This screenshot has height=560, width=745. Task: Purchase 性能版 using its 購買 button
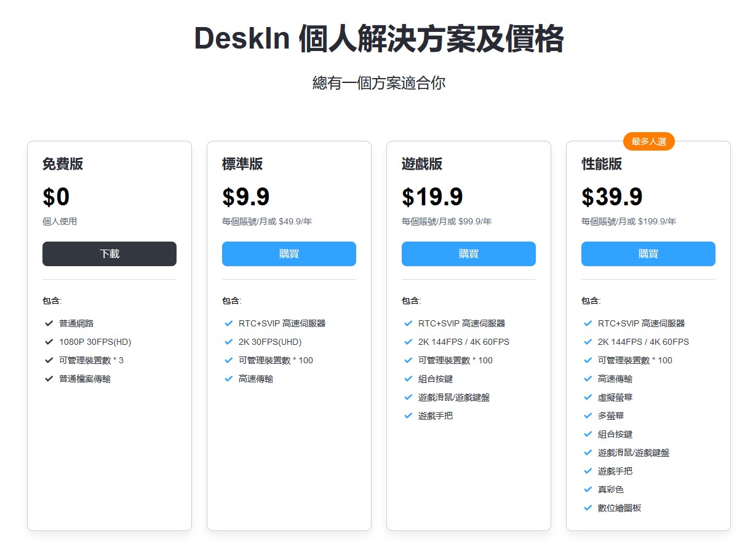click(x=648, y=254)
